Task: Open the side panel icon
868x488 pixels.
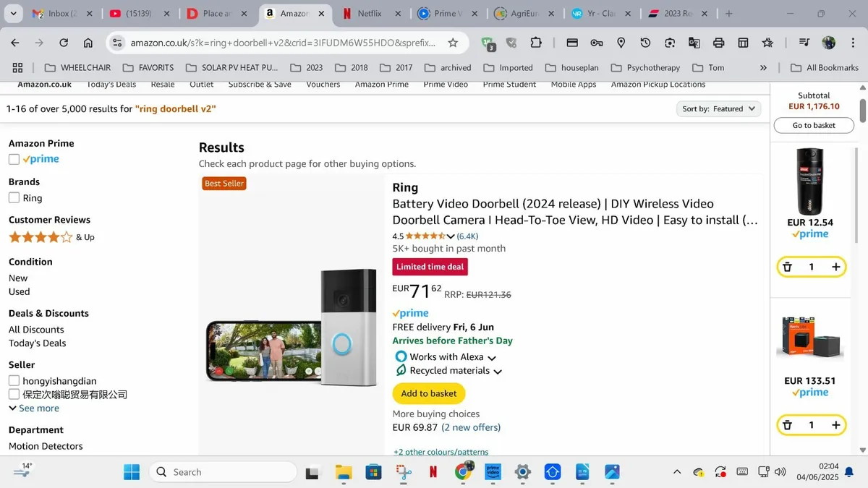Action: (743, 43)
